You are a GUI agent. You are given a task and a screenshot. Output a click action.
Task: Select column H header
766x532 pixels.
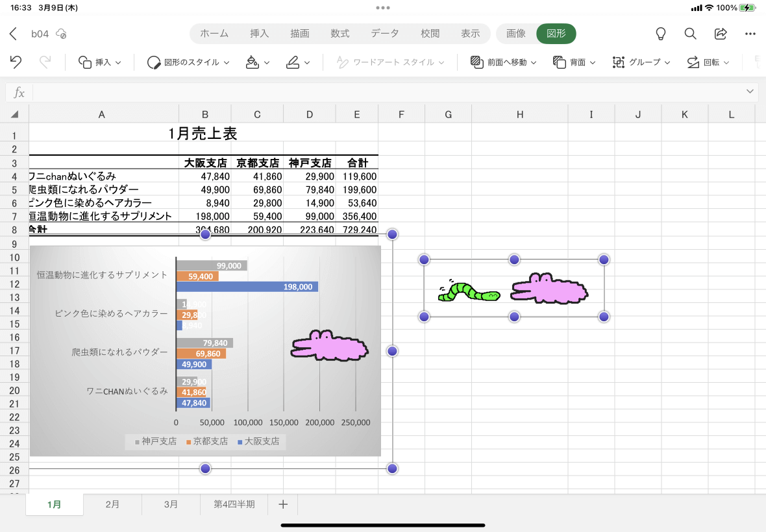coord(520,114)
